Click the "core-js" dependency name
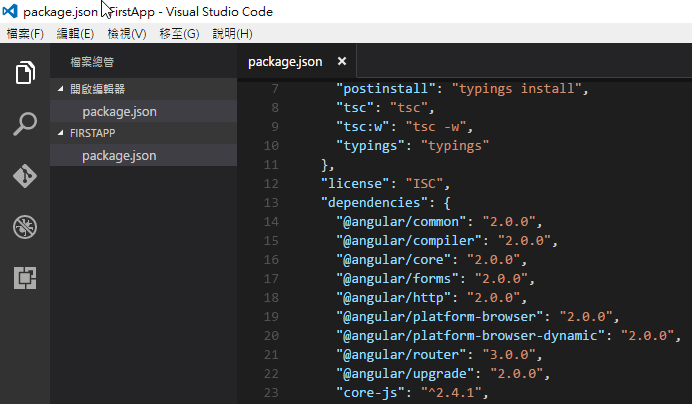Viewport: 692px width, 404px height. coord(370,393)
